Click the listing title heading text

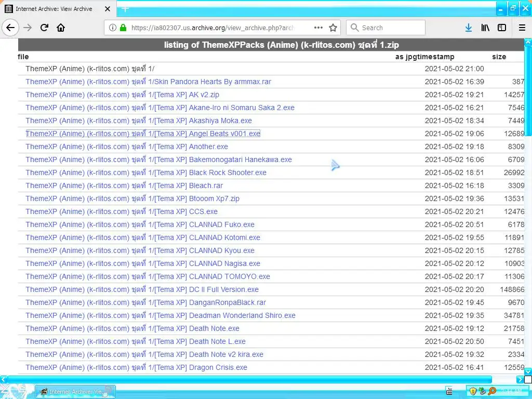[281, 45]
